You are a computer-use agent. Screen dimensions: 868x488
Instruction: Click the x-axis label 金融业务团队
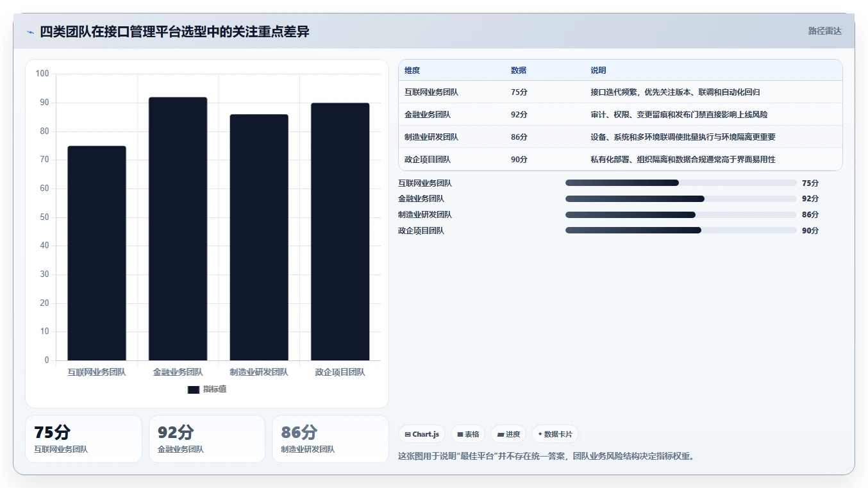click(178, 372)
